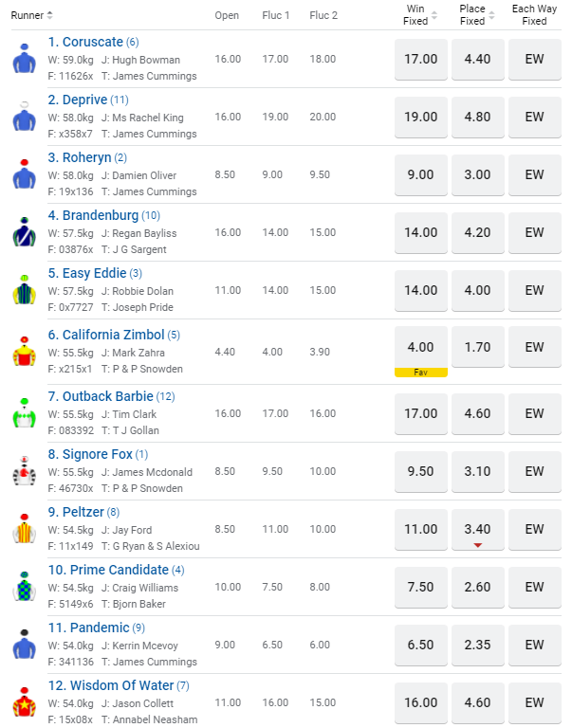572x728 pixels.
Task: Choose EW bet for Wisdom Of Water
Action: (x=534, y=702)
